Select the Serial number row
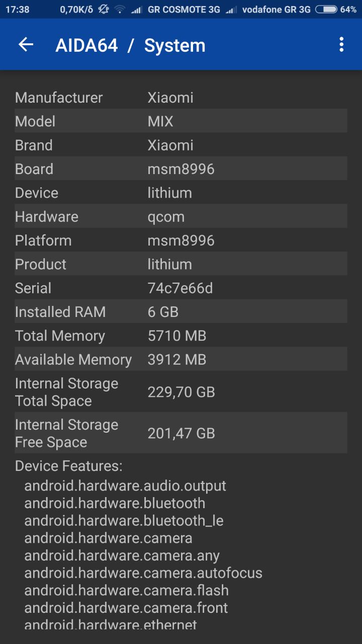 (180, 288)
